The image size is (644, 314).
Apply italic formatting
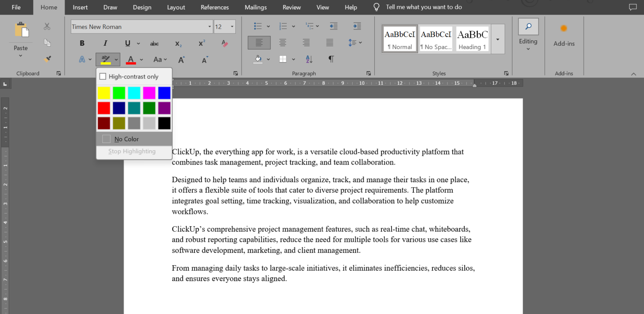(x=105, y=42)
